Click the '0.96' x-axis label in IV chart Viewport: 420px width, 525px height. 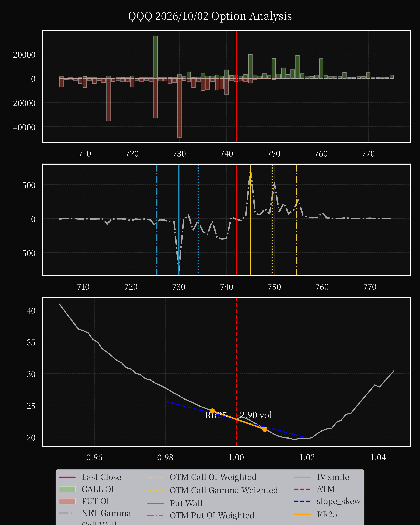coord(94,457)
